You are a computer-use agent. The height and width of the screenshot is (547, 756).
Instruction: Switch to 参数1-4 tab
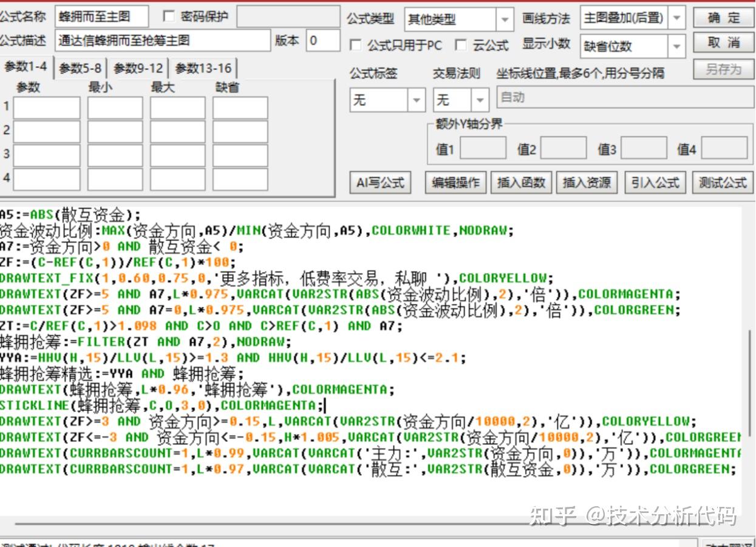(26, 67)
